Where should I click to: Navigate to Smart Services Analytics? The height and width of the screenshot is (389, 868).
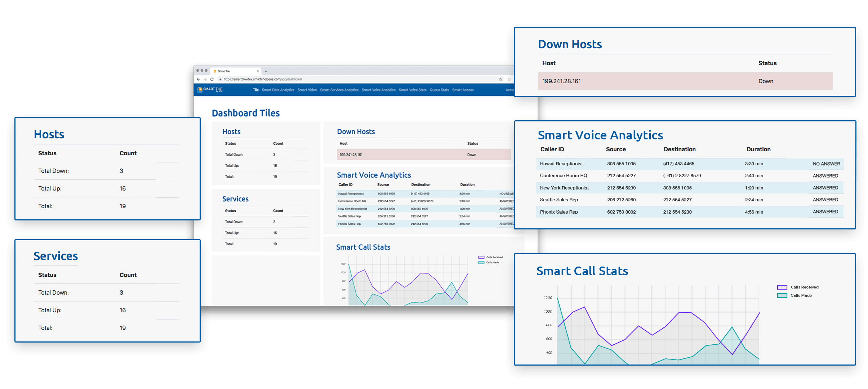(339, 90)
